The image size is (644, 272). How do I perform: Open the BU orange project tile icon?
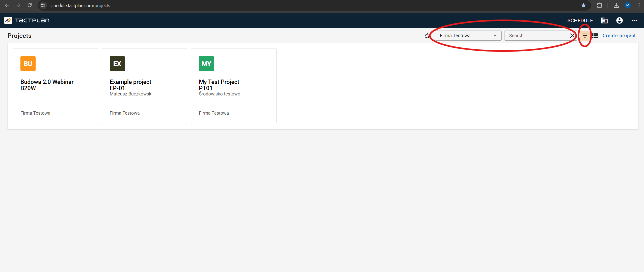[28, 64]
